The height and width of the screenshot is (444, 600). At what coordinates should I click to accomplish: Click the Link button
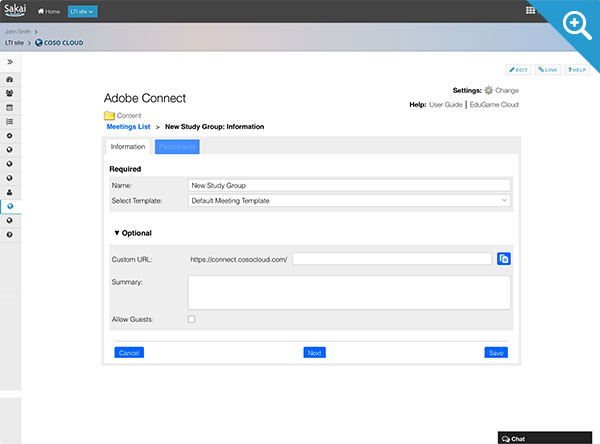(x=548, y=70)
